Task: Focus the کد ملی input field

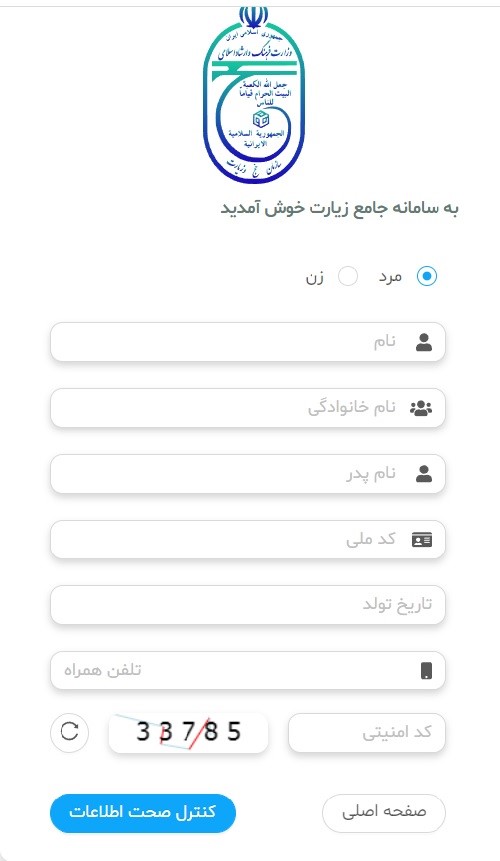Action: [248, 539]
